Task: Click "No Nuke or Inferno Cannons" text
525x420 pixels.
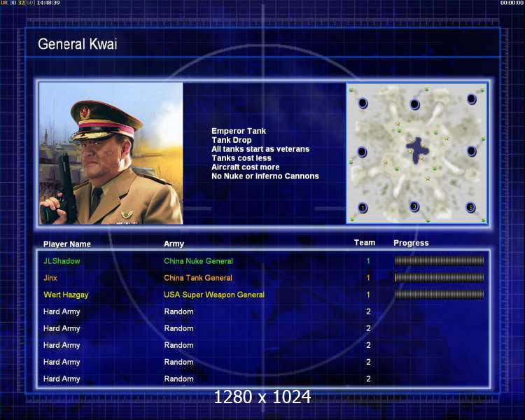Action: coord(265,176)
